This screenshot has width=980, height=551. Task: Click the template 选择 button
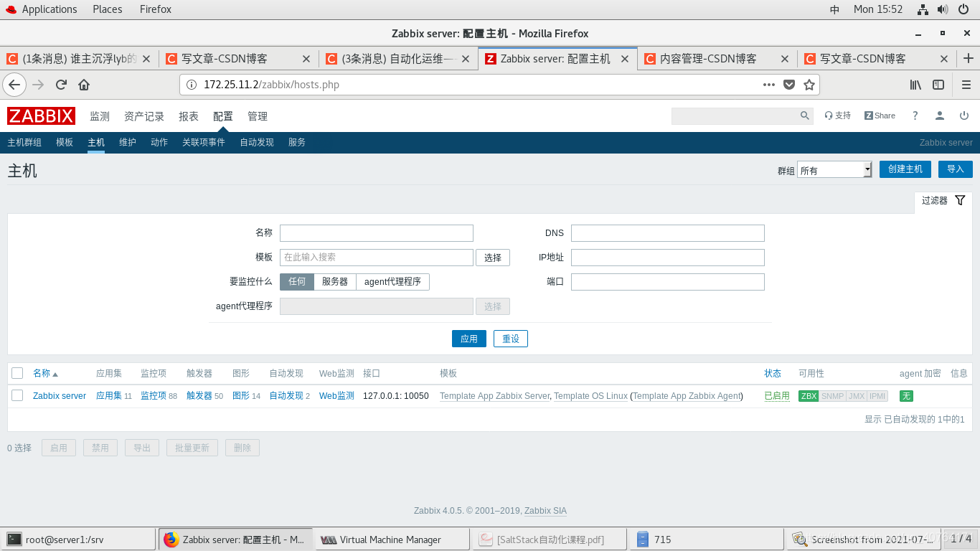pyautogui.click(x=493, y=258)
